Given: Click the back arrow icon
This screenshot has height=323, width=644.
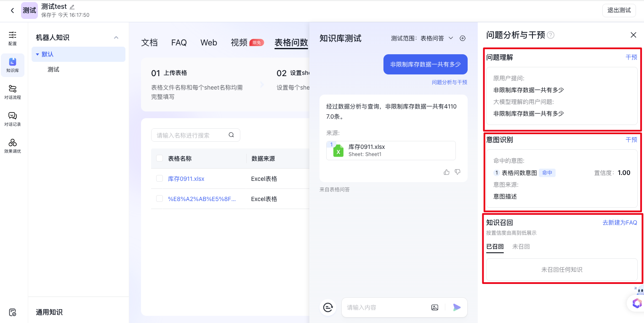Looking at the screenshot, I should [12, 11].
